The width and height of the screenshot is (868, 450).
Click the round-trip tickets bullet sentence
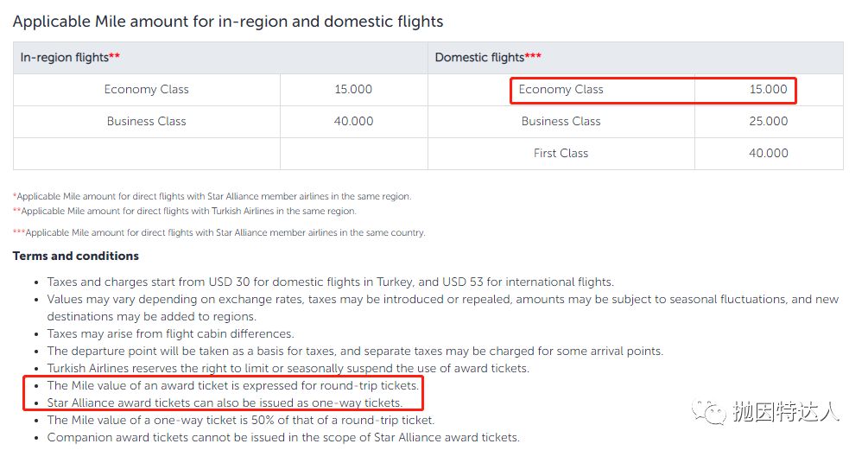click(233, 386)
